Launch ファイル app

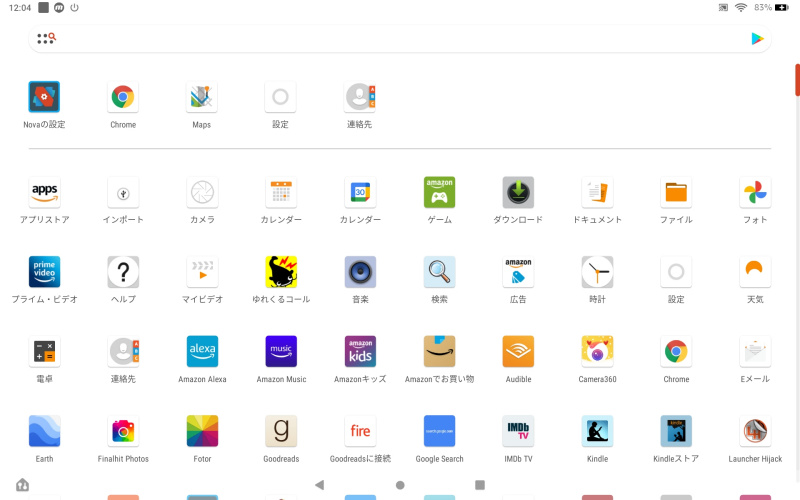point(676,192)
